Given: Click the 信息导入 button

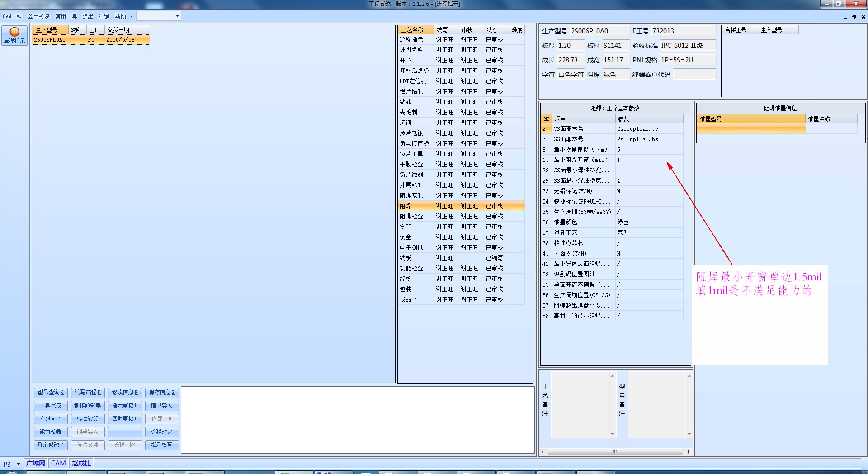Looking at the screenshot, I should pyautogui.click(x=161, y=406).
